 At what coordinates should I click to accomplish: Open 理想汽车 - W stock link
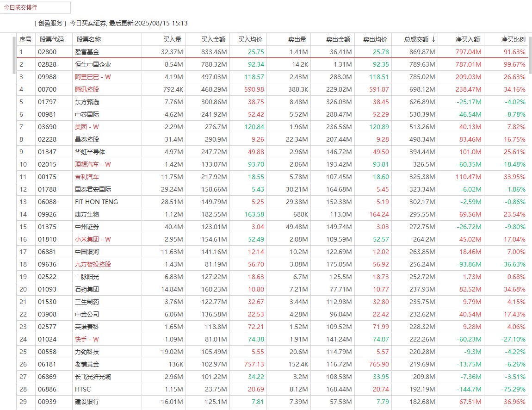pyautogui.click(x=93, y=164)
